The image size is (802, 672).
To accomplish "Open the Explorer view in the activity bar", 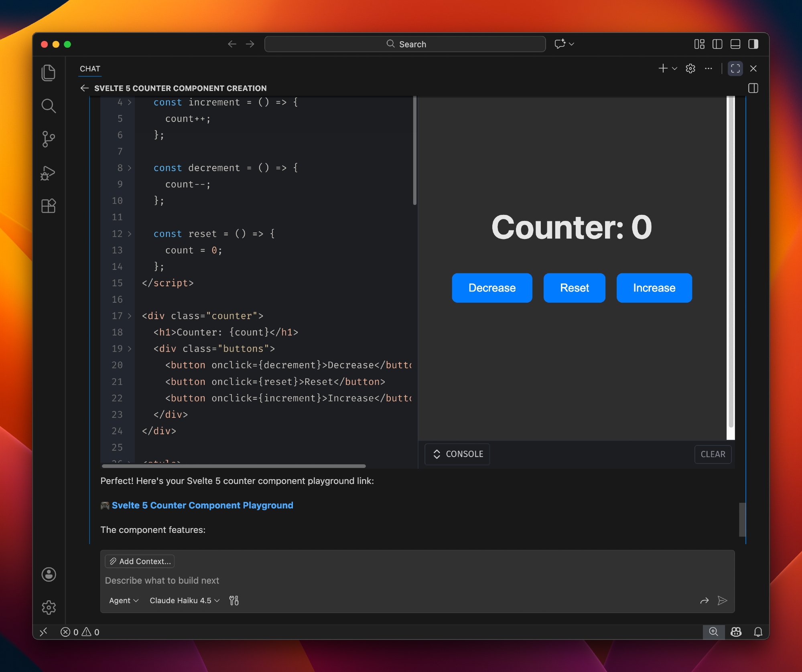I will tap(49, 73).
